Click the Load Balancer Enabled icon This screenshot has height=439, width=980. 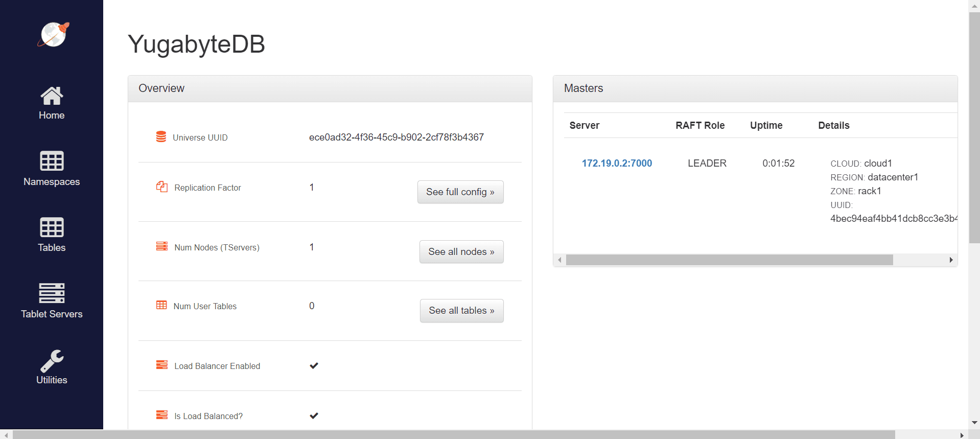point(161,365)
